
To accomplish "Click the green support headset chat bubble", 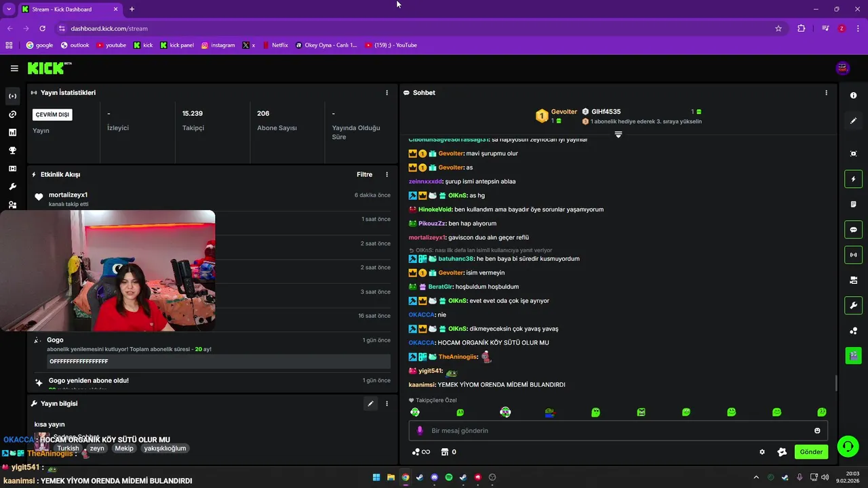I will (x=848, y=447).
